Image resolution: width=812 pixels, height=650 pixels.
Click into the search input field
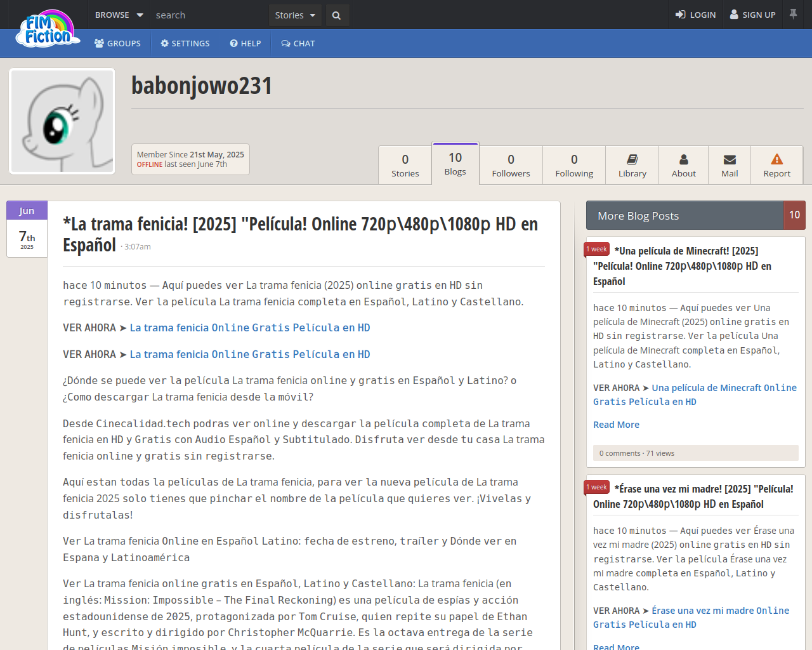coord(209,15)
